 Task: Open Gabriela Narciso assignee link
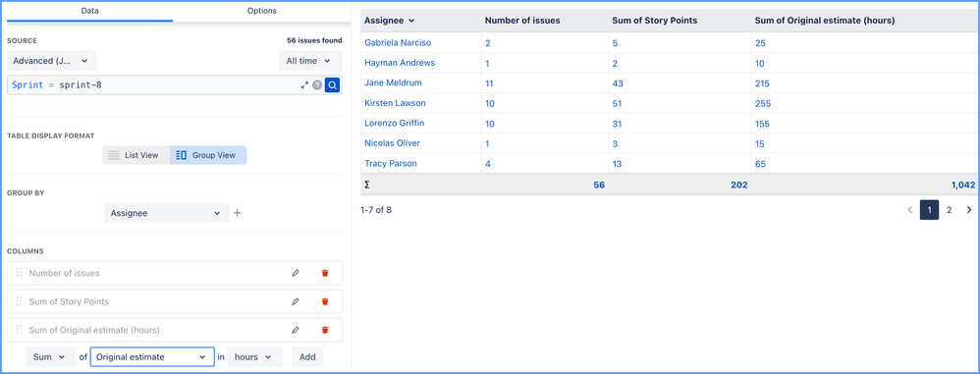pyautogui.click(x=398, y=43)
